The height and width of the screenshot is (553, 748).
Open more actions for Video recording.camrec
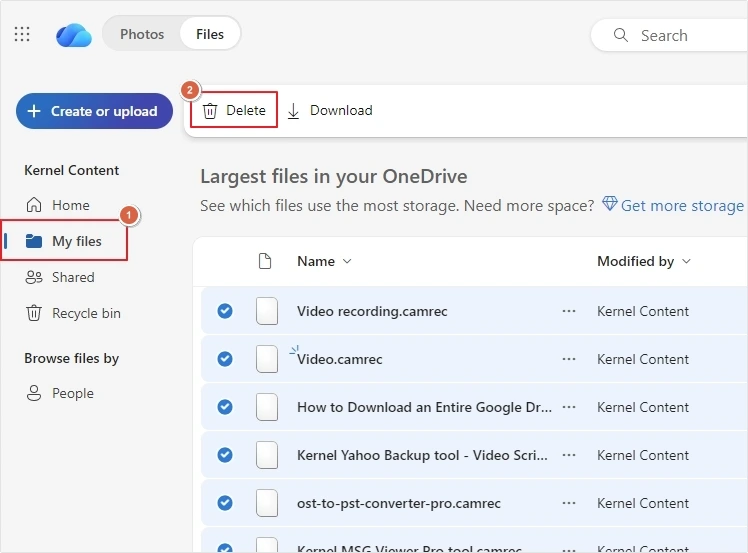[569, 311]
